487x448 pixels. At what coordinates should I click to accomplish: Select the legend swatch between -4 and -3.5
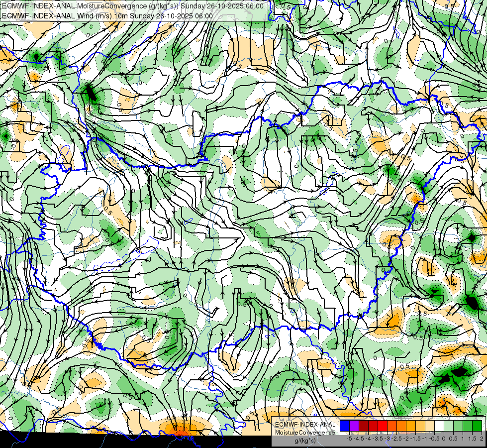click(373, 426)
